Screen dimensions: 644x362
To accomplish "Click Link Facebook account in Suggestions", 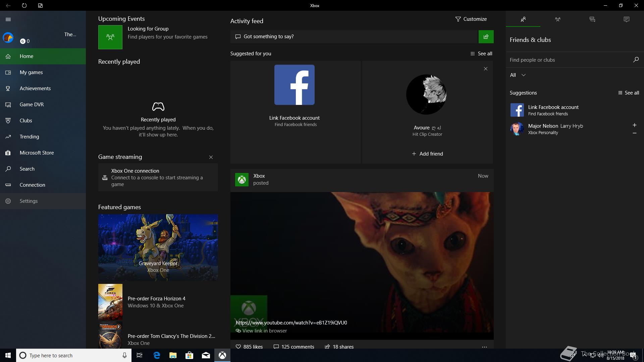I will pos(575,110).
